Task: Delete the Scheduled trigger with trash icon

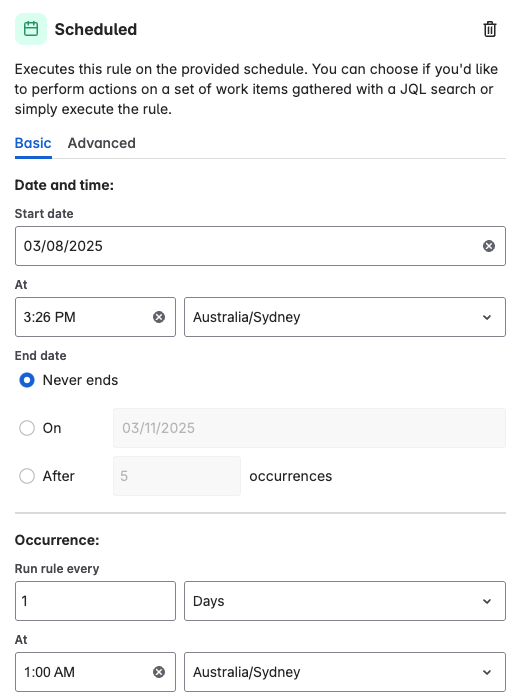Action: [x=490, y=29]
